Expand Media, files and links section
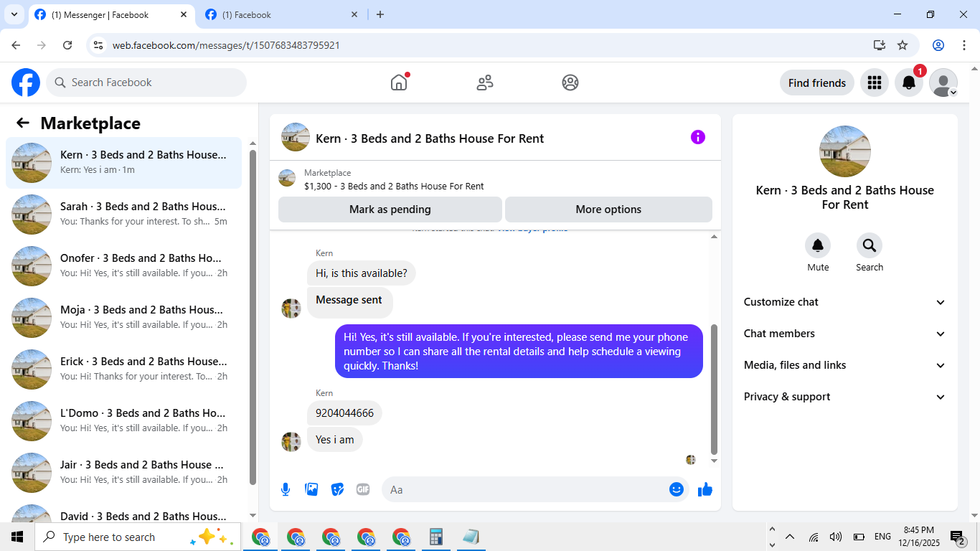The width and height of the screenshot is (980, 551). coord(845,365)
